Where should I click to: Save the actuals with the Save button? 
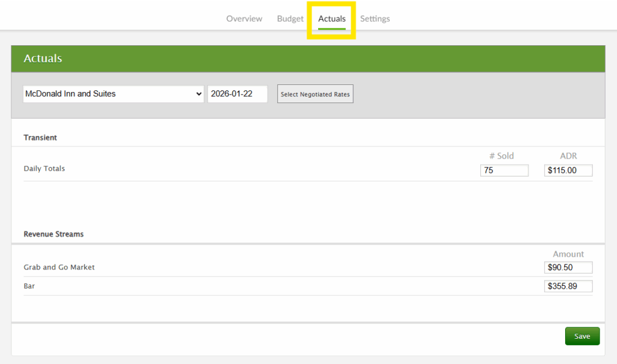click(582, 336)
